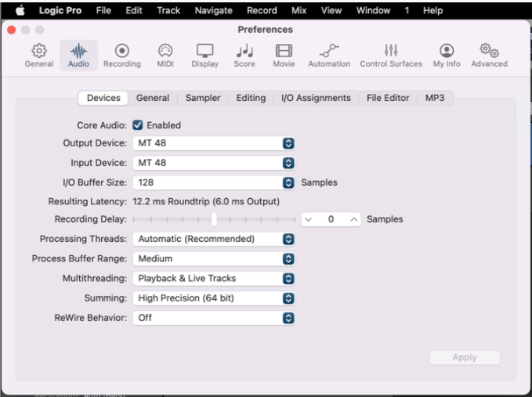The height and width of the screenshot is (397, 532).
Task: Open Advanced preferences gears icon
Action: pyautogui.click(x=489, y=51)
